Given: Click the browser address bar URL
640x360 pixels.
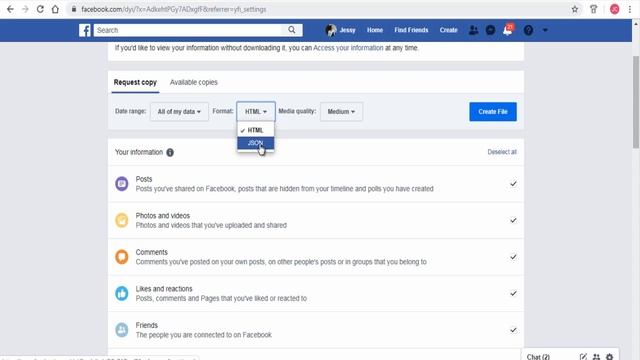Looking at the screenshot, I should tap(173, 9).
